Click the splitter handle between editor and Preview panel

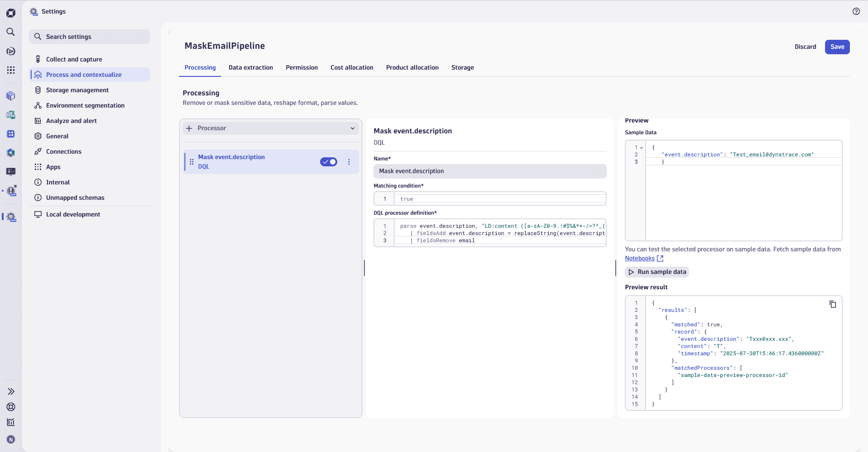[x=616, y=268]
